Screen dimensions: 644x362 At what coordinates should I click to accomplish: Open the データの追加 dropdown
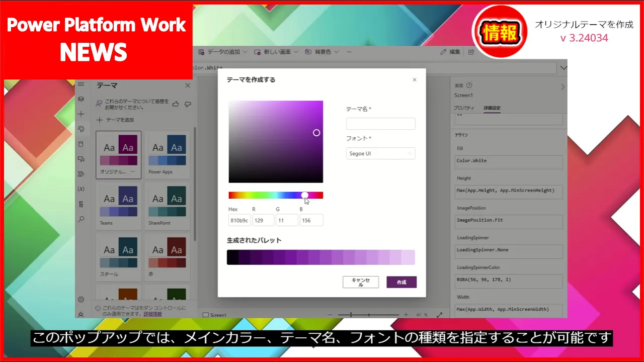(x=223, y=52)
